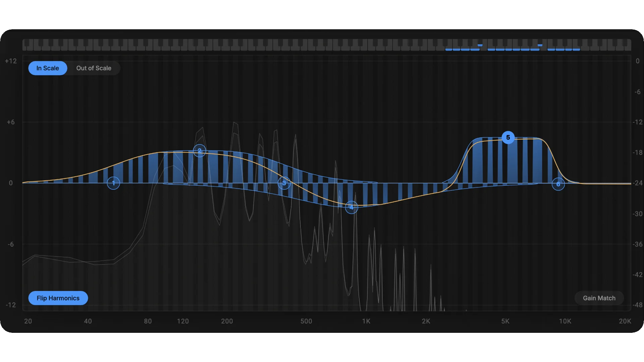Enable Gain Match

pos(599,298)
